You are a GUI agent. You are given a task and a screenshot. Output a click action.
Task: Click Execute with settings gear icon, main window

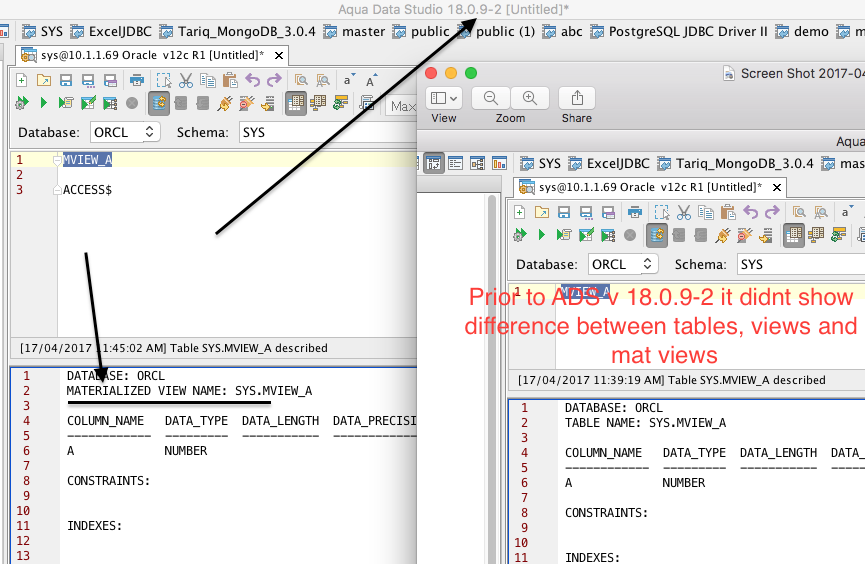22,103
